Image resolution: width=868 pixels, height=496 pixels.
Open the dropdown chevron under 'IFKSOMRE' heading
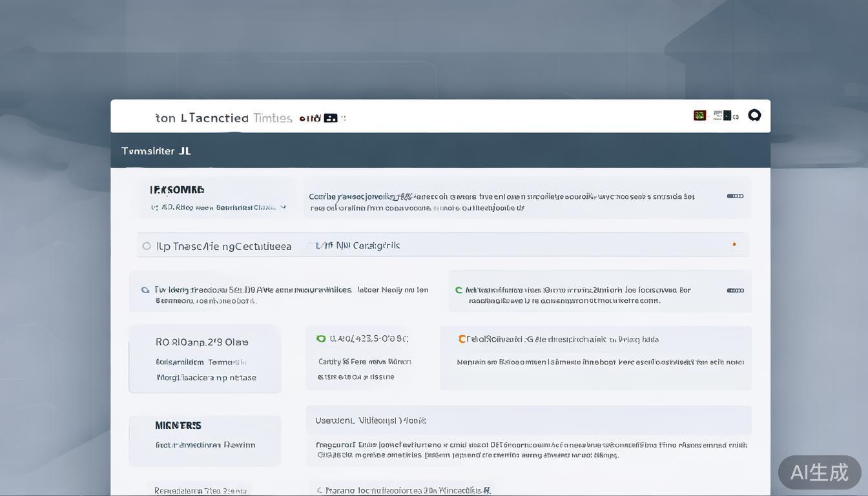[283, 207]
